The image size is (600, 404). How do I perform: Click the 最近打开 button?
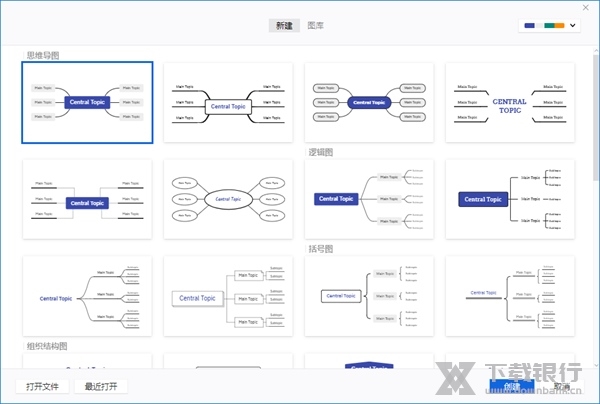click(x=100, y=386)
